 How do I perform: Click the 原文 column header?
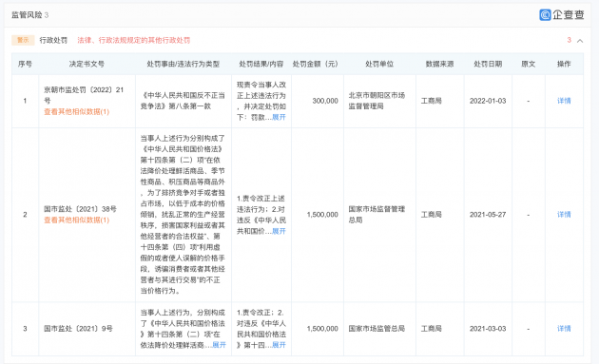pyautogui.click(x=529, y=65)
